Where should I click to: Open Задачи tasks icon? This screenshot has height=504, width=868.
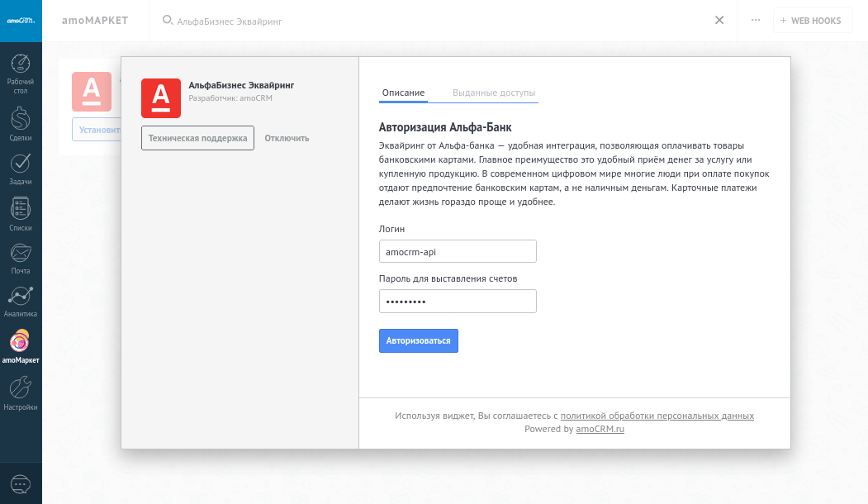coord(21,169)
